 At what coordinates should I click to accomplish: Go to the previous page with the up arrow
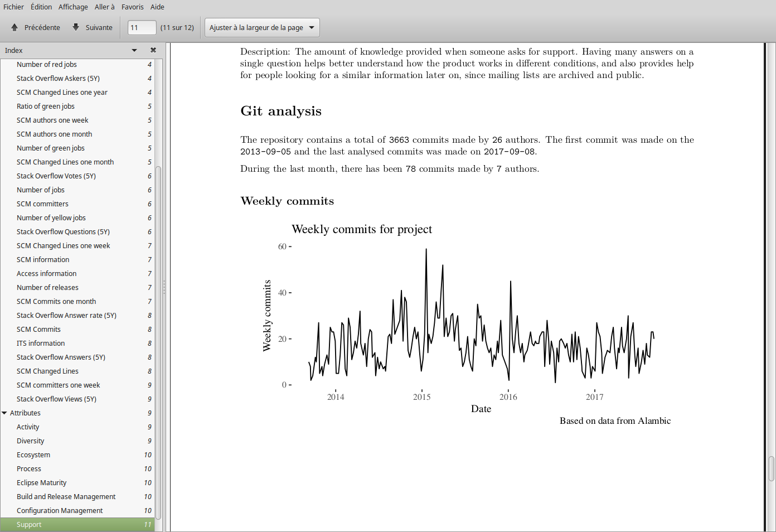pos(14,27)
